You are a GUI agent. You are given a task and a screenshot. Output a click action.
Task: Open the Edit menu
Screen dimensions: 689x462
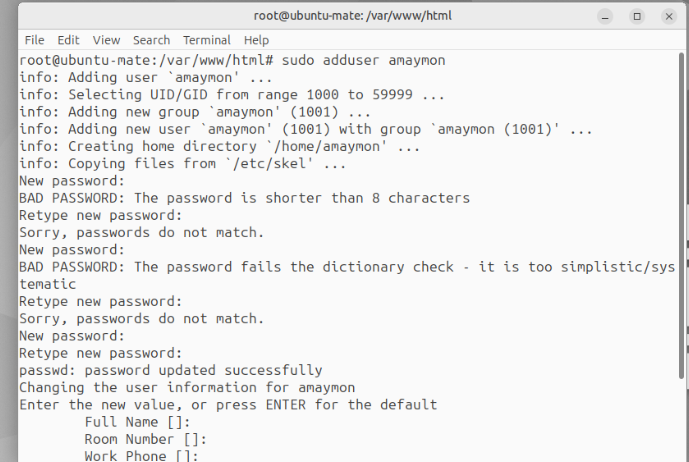68,40
